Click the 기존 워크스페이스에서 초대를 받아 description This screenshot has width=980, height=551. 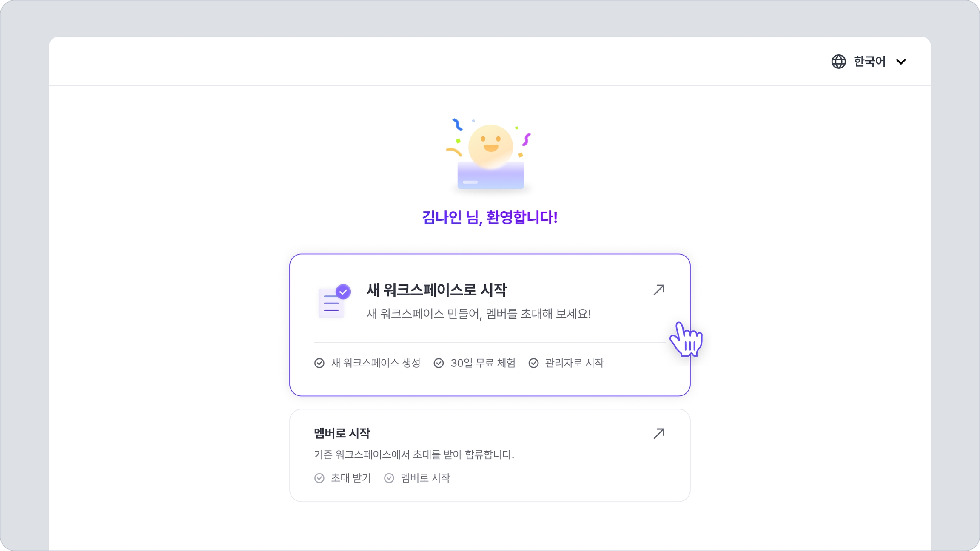pos(414,455)
